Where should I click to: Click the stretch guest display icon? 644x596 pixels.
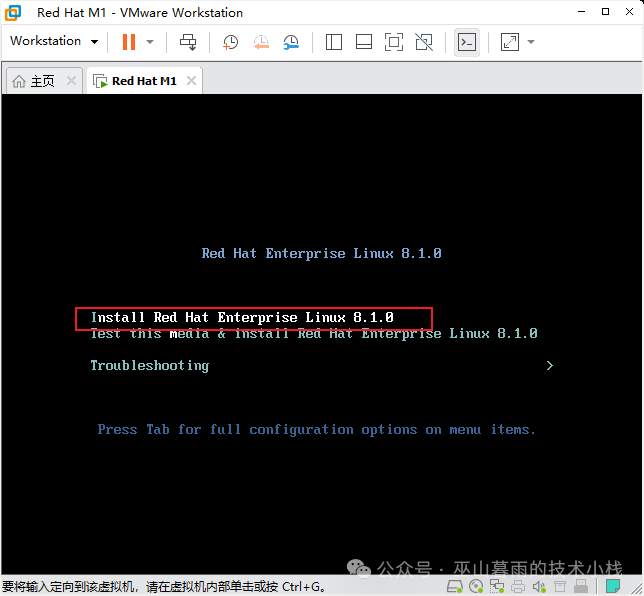tap(510, 42)
